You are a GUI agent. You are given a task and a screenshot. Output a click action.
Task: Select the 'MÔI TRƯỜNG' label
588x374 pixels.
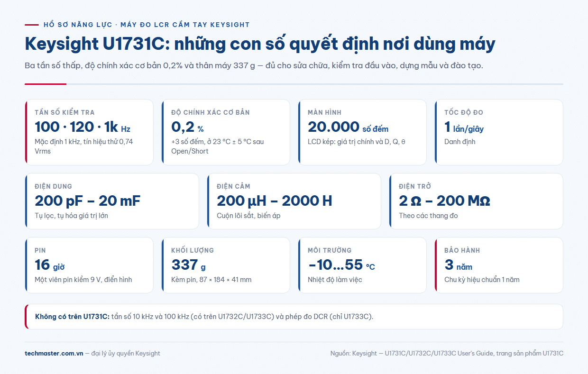(x=330, y=250)
